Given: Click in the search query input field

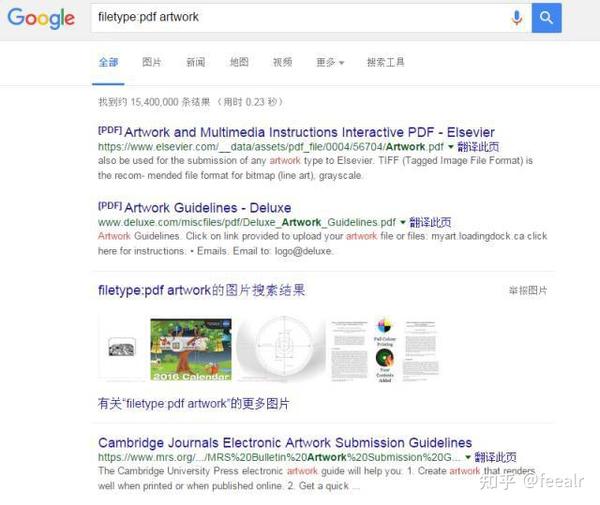Looking at the screenshot, I should (x=298, y=18).
